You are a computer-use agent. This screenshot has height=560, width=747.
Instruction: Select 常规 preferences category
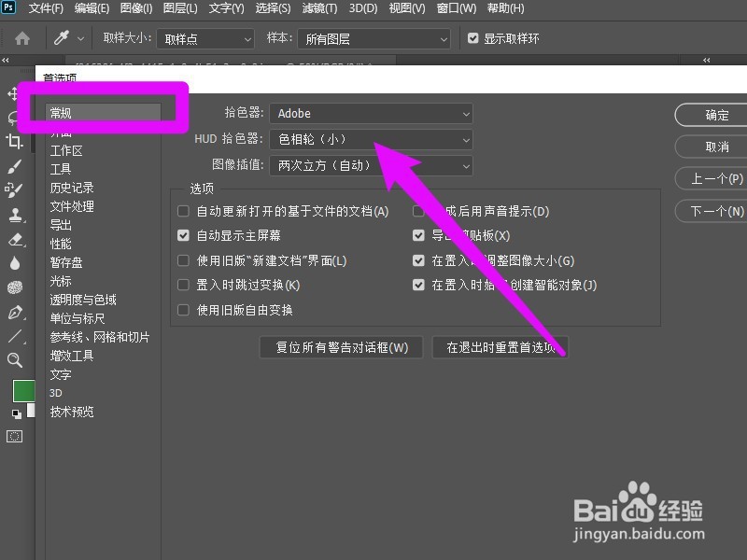click(104, 113)
